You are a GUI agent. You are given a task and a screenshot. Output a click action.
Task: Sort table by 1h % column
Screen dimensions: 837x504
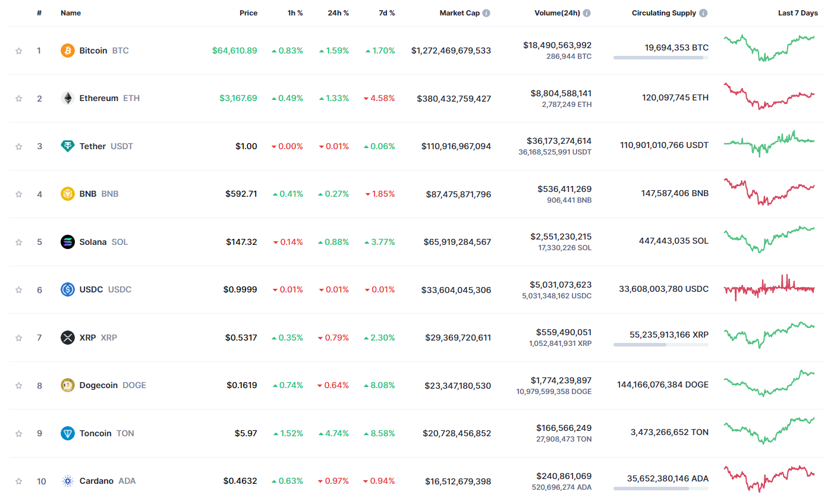[x=295, y=13]
